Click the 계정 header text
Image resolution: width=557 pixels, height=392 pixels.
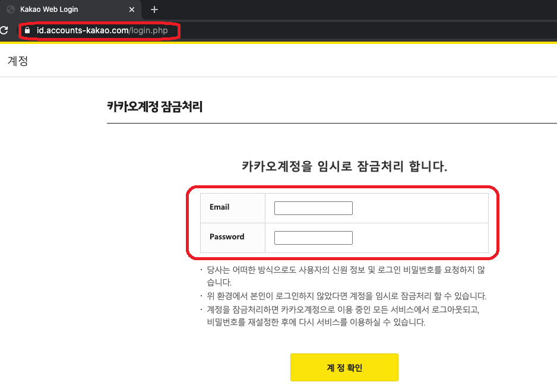pos(18,61)
